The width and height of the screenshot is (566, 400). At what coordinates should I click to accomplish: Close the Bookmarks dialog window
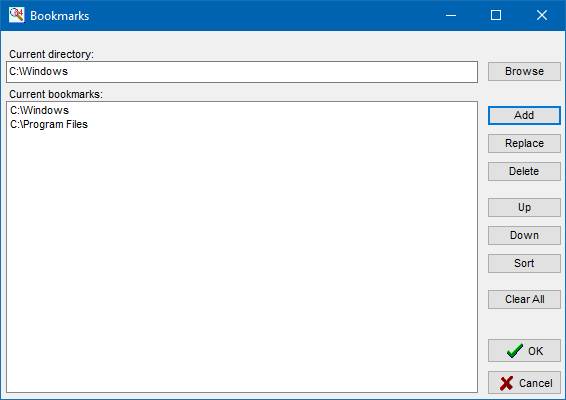[x=542, y=15]
